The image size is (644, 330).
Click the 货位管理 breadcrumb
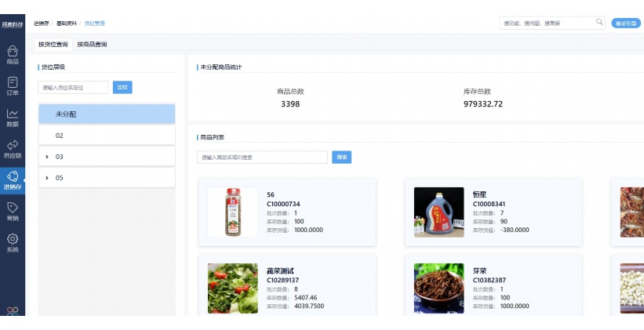[x=94, y=24]
